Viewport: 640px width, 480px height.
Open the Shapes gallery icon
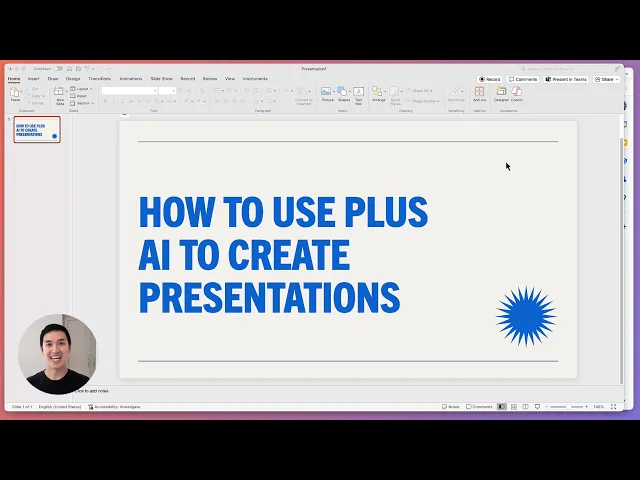tap(342, 91)
